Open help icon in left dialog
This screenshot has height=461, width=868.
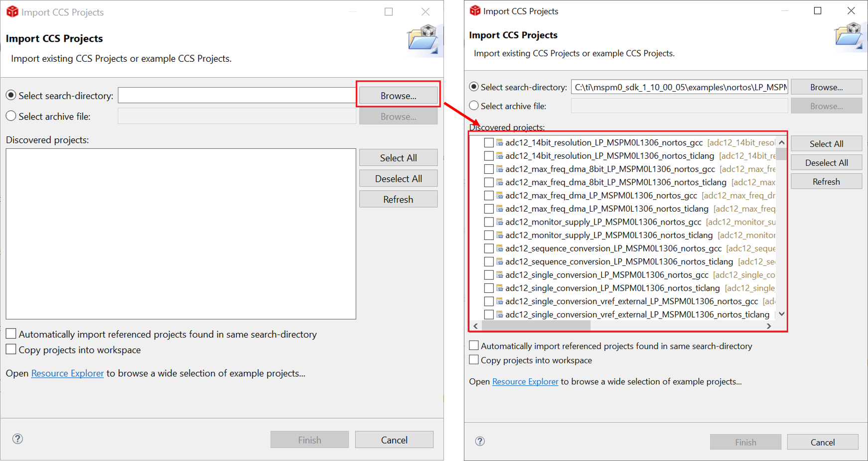tap(17, 439)
